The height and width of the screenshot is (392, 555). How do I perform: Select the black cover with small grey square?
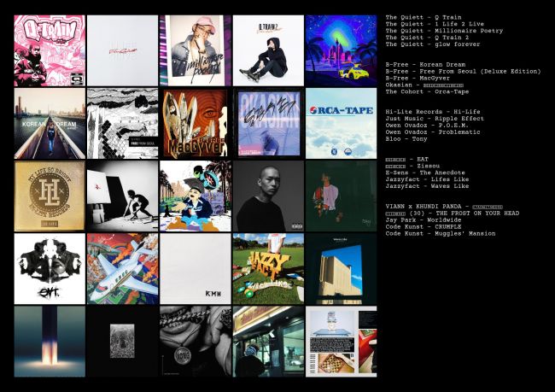(122, 342)
